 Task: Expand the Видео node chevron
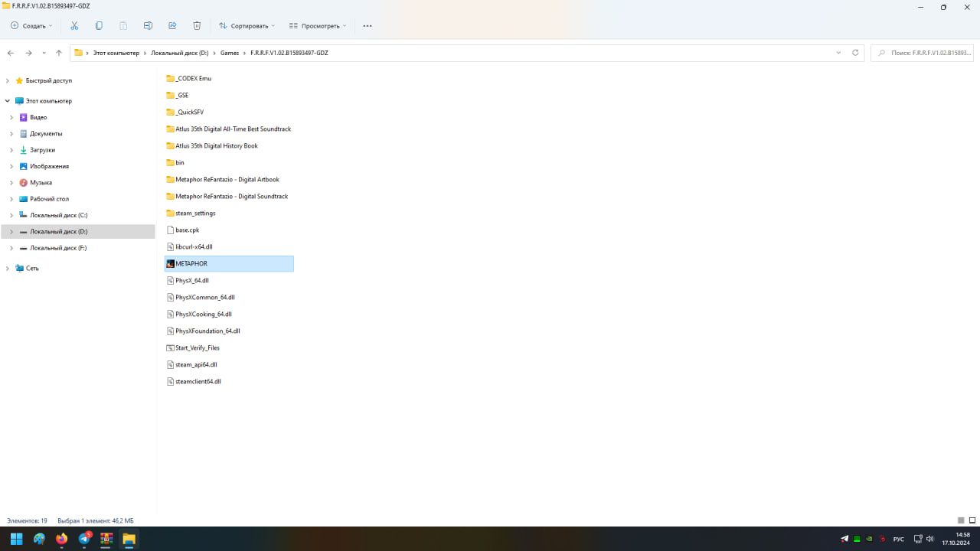[x=11, y=117]
